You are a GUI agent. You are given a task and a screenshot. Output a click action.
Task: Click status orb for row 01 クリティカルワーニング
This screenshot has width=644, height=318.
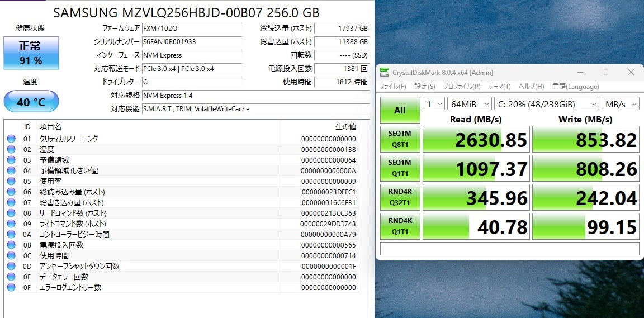pos(11,139)
